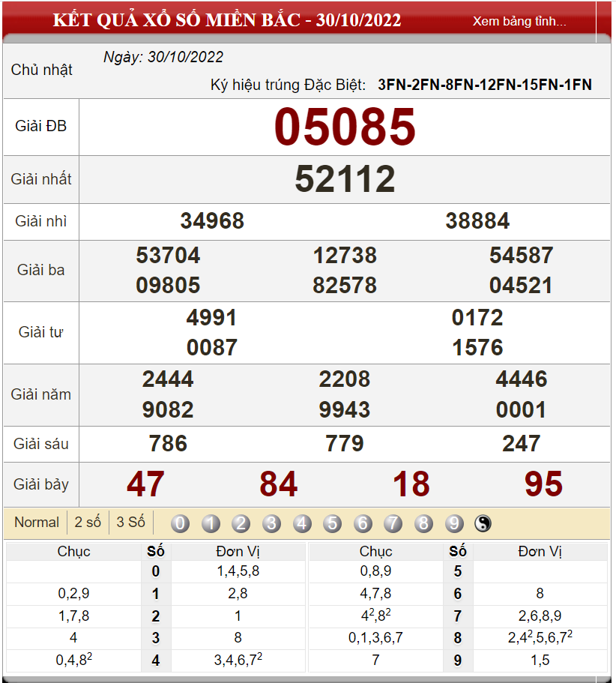Screen dimensions: 616x683
Task: Click the Chủ nhật weekday label
Action: click(x=42, y=70)
